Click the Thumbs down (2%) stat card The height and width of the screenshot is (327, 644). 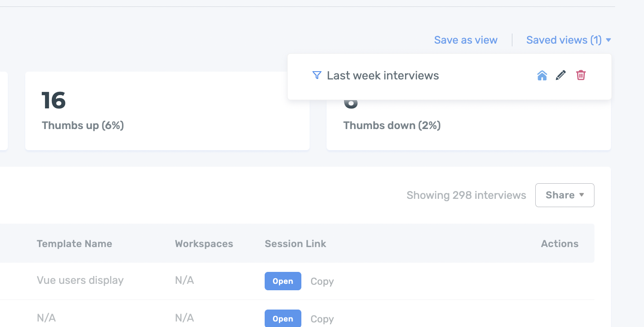point(468,125)
